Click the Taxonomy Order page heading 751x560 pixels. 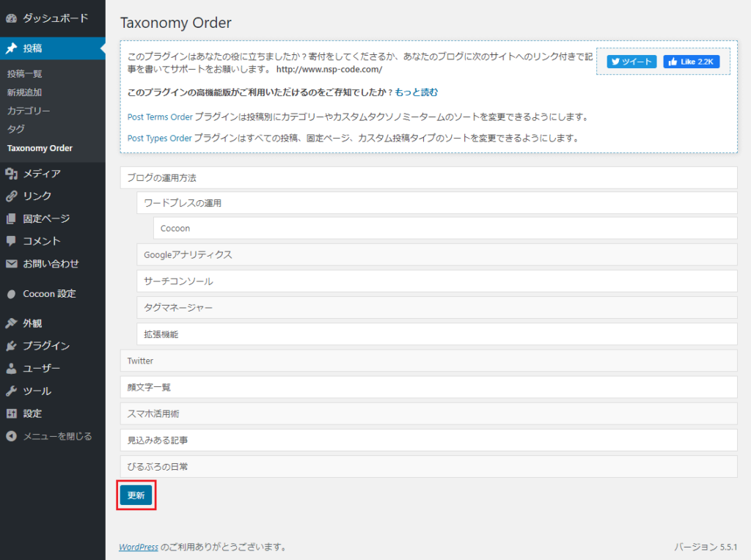click(176, 23)
